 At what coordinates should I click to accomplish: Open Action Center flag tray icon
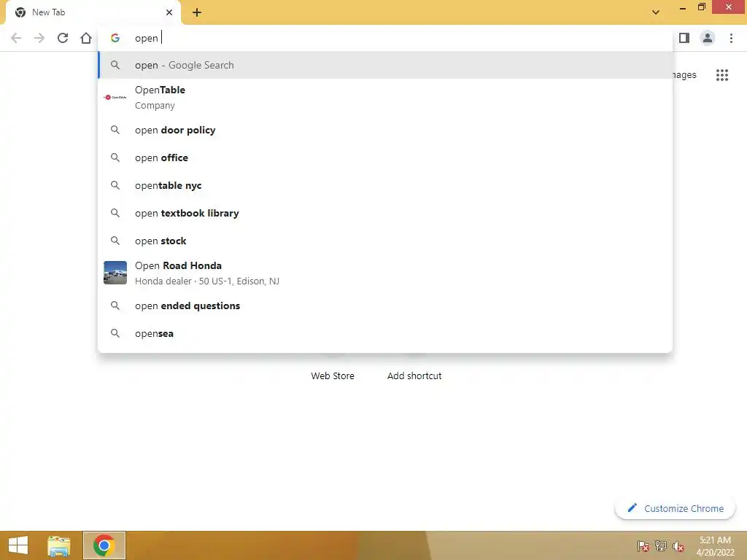(643, 545)
